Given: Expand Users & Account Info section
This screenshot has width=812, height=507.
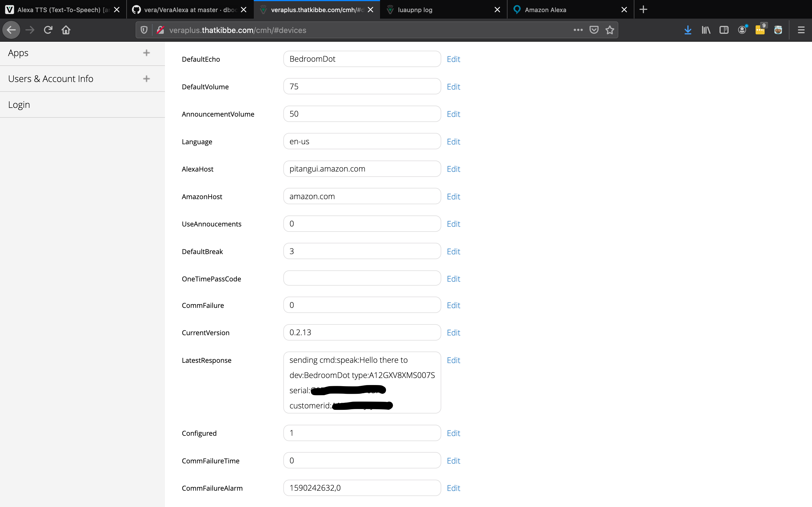Looking at the screenshot, I should pos(146,79).
